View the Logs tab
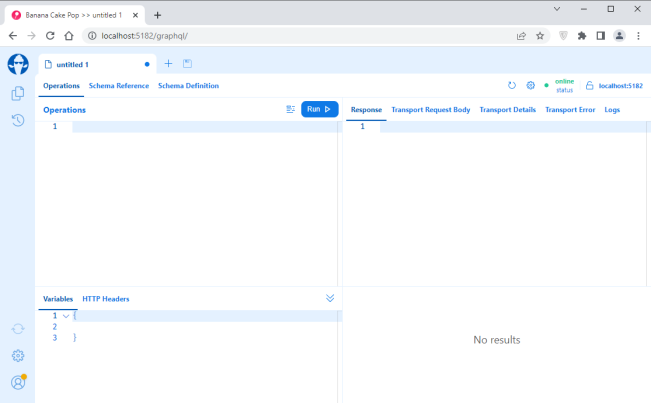The height and width of the screenshot is (403, 651). tap(612, 110)
